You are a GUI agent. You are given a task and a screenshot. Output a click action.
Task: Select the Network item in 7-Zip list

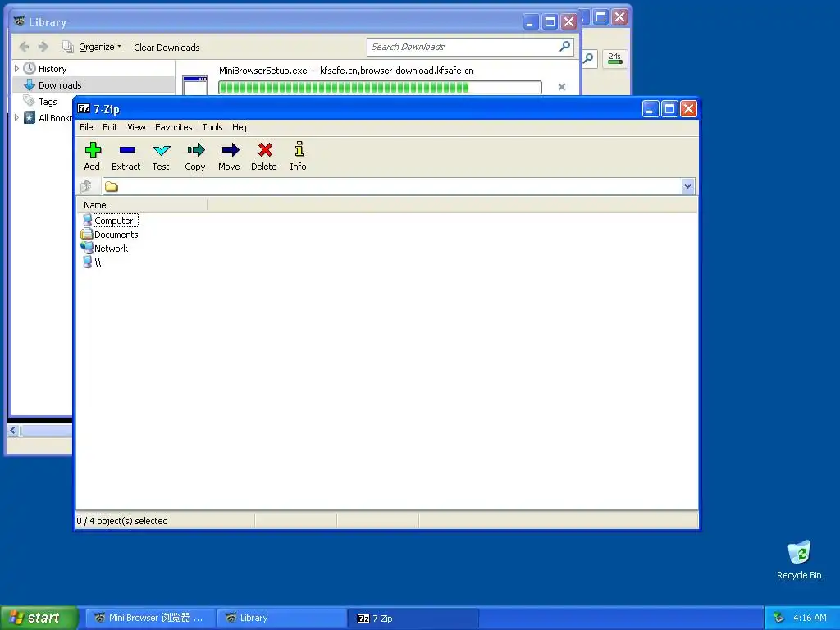(105, 249)
